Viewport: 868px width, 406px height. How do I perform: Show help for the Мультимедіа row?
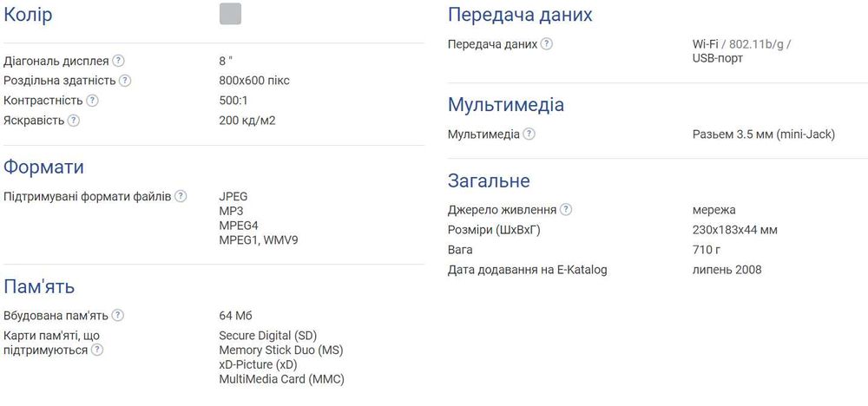tap(529, 134)
